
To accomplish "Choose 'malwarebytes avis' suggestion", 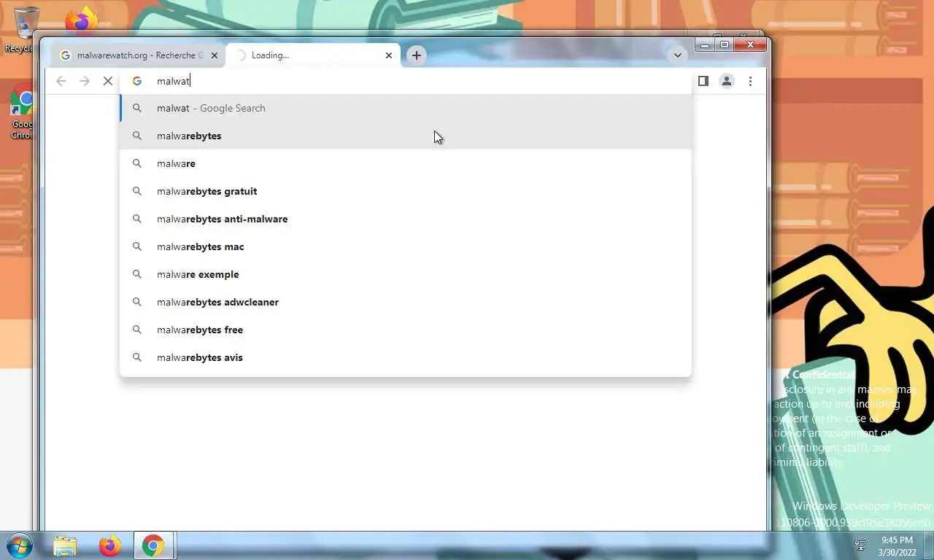I will point(406,357).
